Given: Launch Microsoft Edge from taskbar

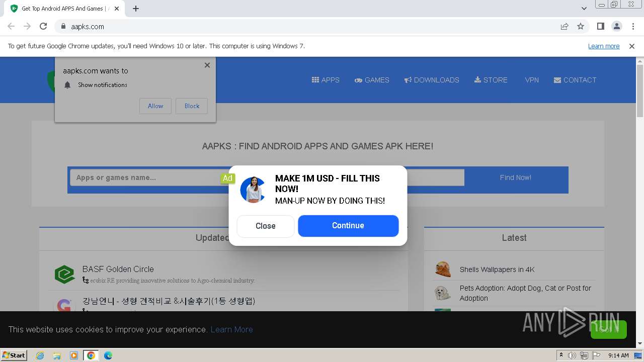Looking at the screenshot, I should (x=108, y=355).
